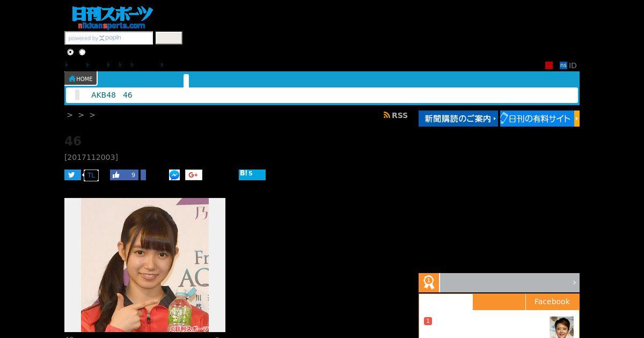Select the second search radio option
The width and height of the screenshot is (644, 338).
(x=82, y=52)
